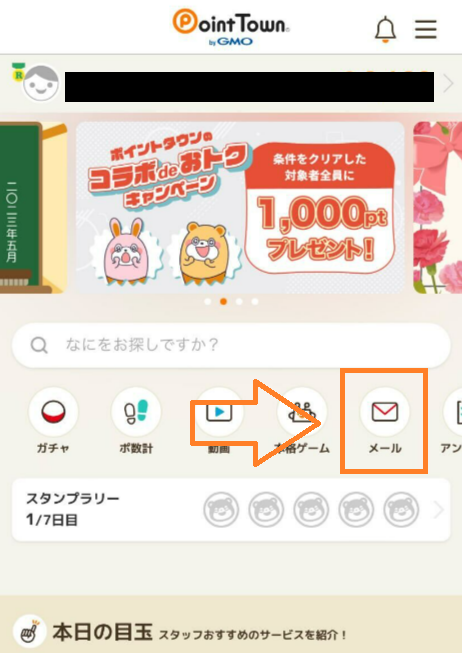Select the fourth carousel dot

click(255, 302)
